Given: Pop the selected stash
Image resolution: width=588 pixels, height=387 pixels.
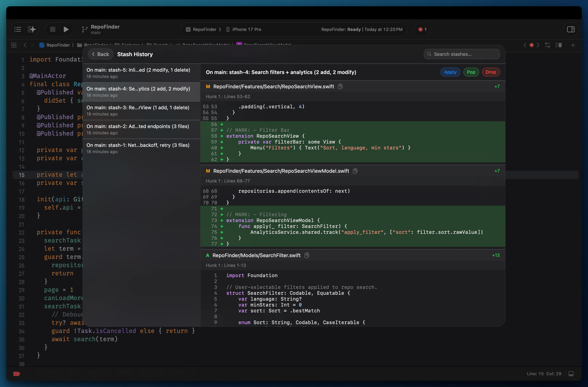Looking at the screenshot, I should pos(471,72).
